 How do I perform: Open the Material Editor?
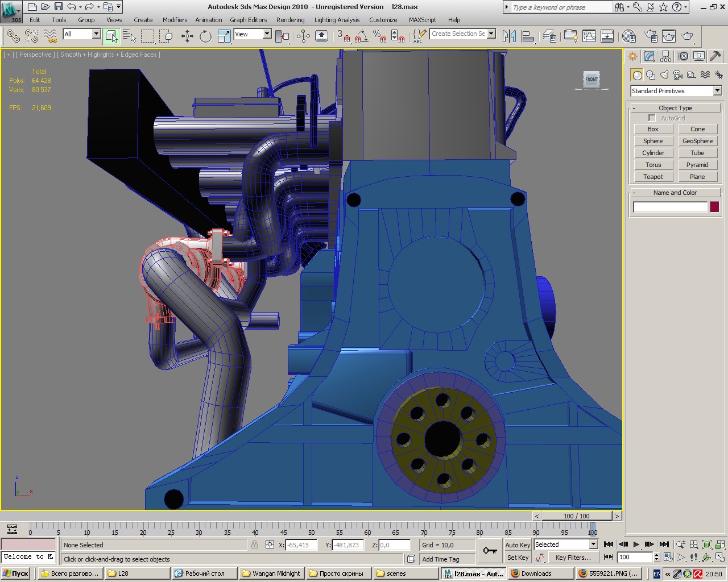click(628, 36)
